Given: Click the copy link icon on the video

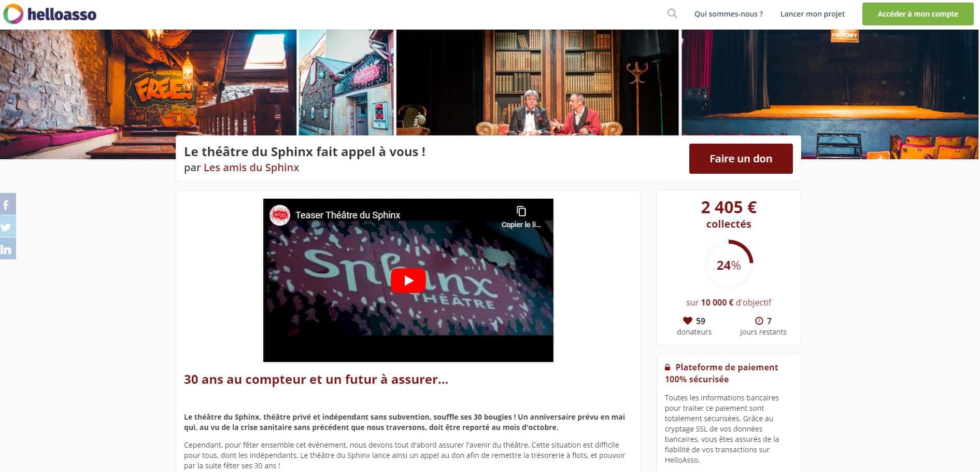Looking at the screenshot, I should click(x=521, y=212).
